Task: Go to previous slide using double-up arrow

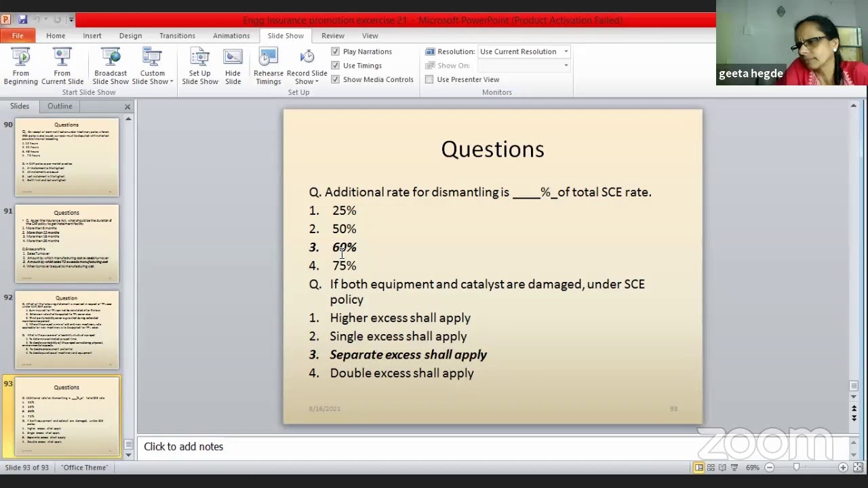Action: (854, 408)
